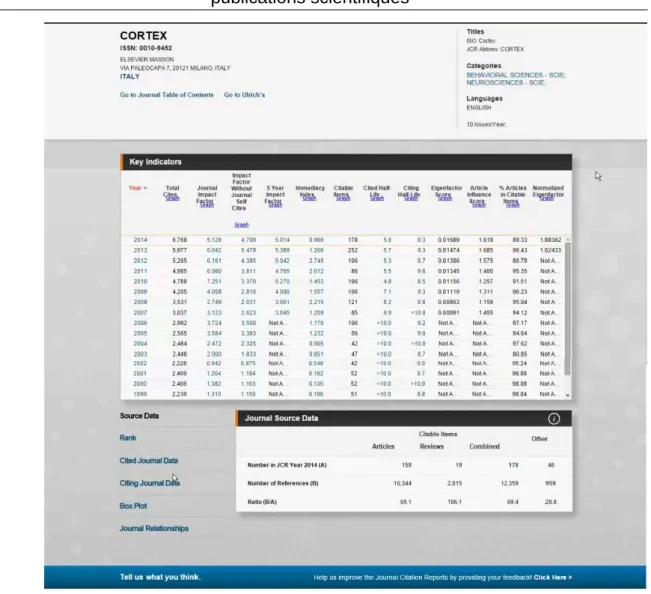Select the 2010 year row cell

pos(140,281)
